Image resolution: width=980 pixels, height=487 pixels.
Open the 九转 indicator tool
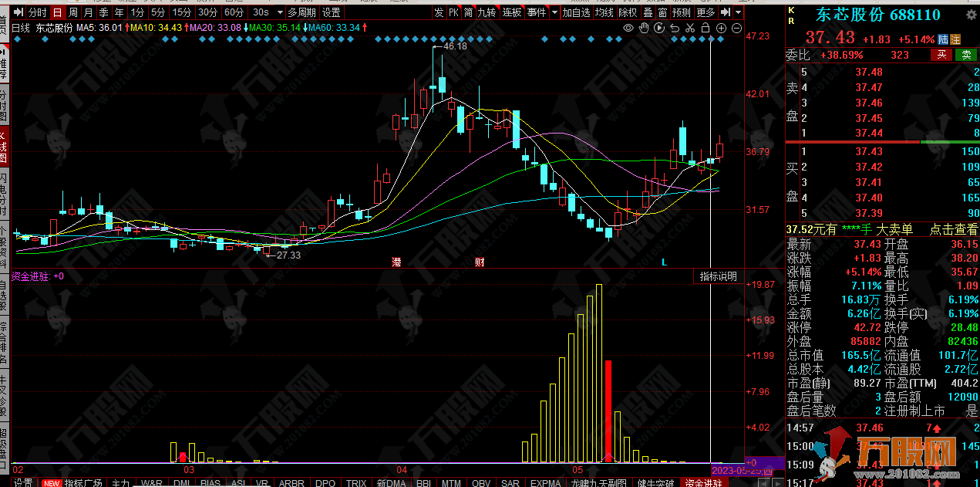click(x=487, y=12)
